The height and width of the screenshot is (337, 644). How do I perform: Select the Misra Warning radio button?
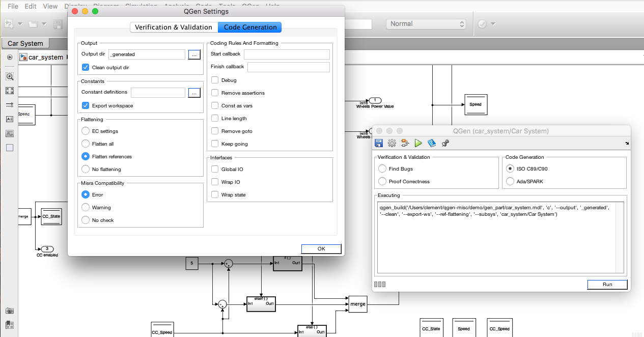coord(86,208)
